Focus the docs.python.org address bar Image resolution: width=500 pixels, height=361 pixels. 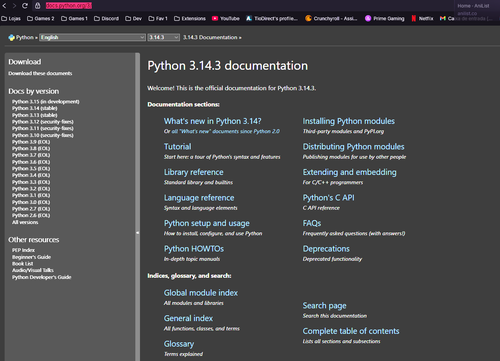[69, 6]
